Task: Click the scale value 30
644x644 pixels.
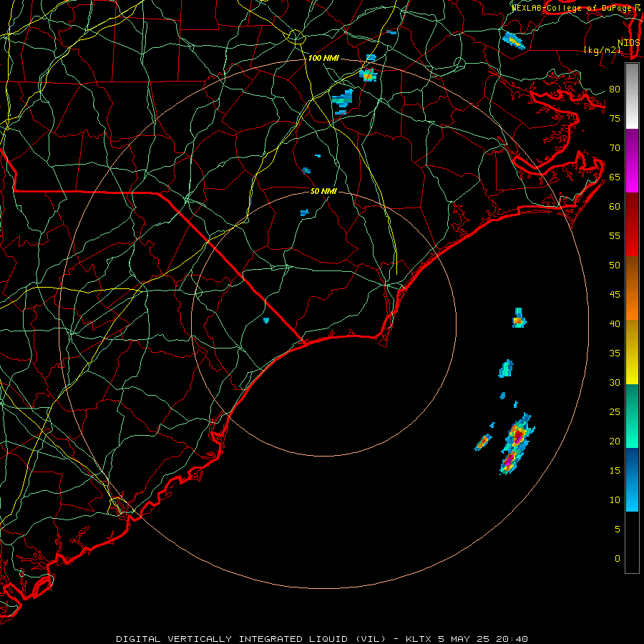Action: click(x=615, y=382)
